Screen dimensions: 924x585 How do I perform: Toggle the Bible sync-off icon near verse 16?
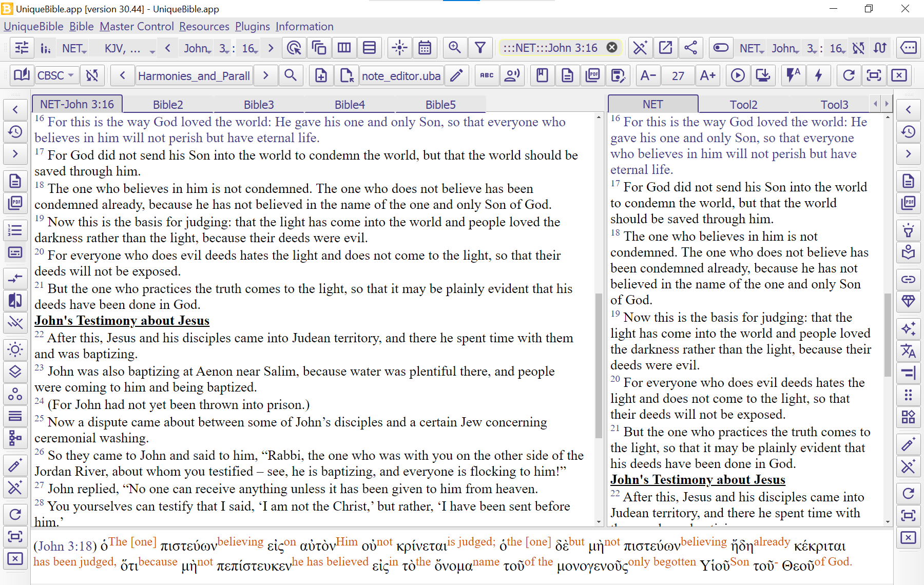[x=859, y=48]
